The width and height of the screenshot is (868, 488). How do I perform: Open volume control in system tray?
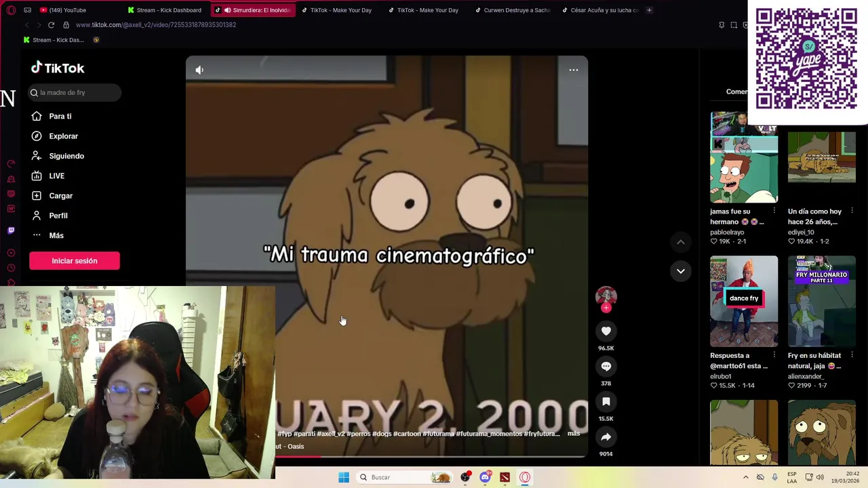click(820, 477)
